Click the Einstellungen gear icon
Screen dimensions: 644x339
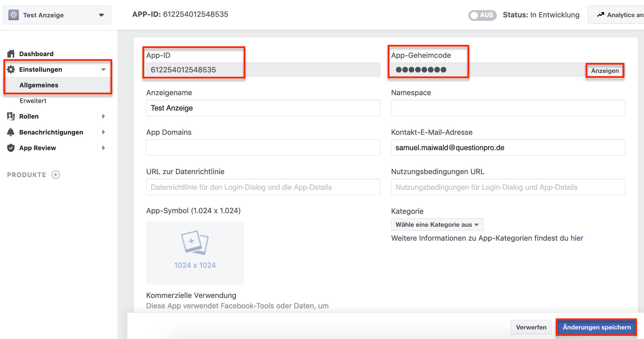point(11,69)
